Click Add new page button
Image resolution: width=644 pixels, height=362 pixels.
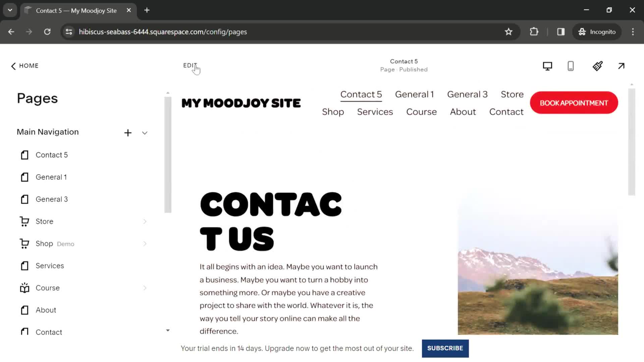click(x=128, y=132)
